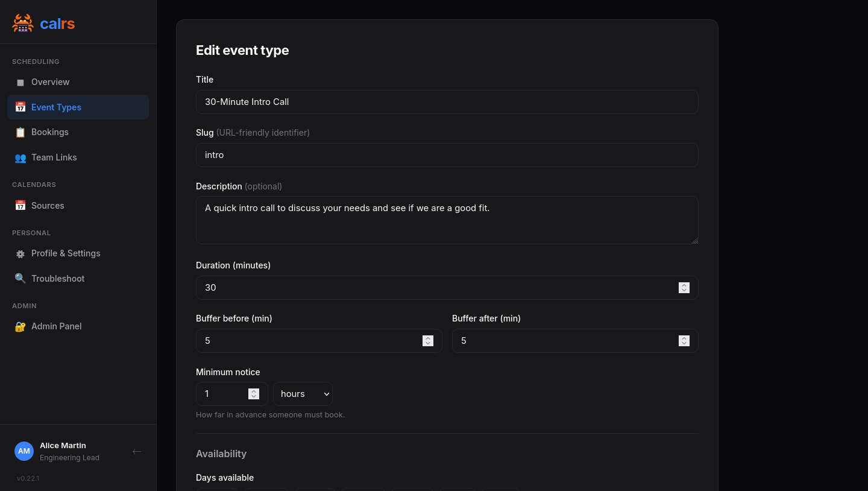Collapse the sidebar with the arrow
Screen dimensions: 868x491
137,451
